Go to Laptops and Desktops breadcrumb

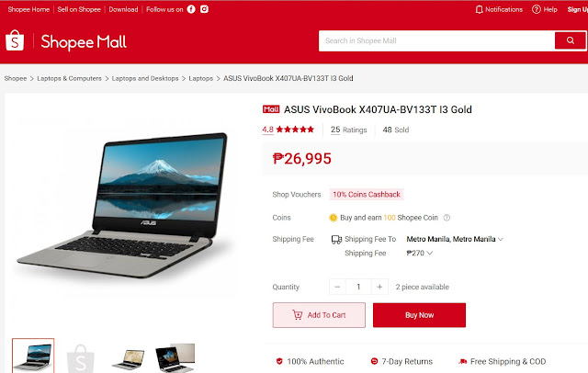(145, 78)
